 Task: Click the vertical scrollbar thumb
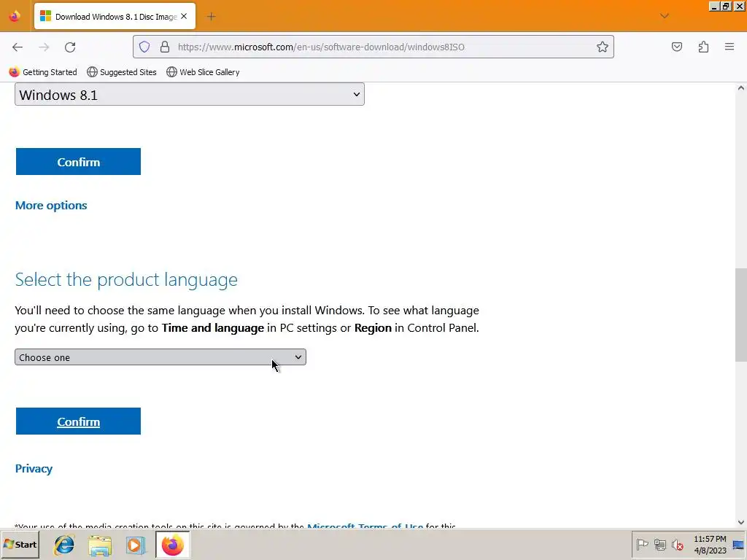741,315
